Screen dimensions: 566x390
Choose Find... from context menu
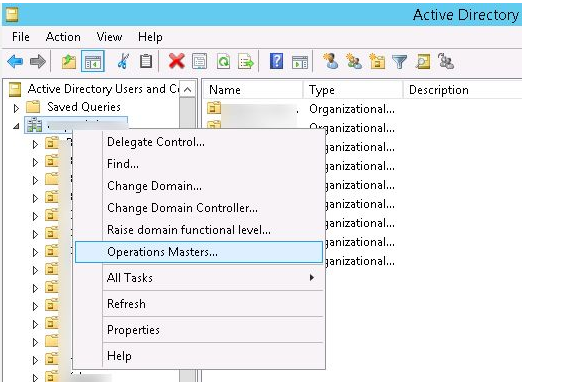(x=199, y=164)
